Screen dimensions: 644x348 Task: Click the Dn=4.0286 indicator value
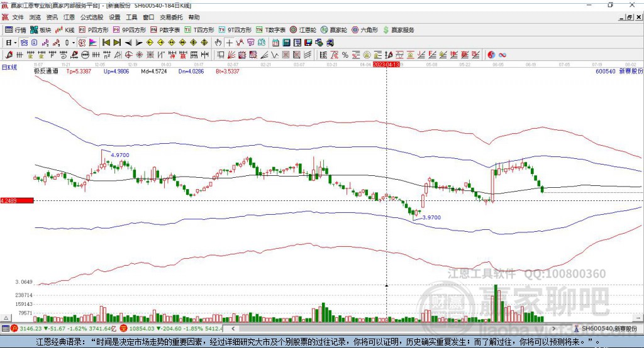click(191, 72)
